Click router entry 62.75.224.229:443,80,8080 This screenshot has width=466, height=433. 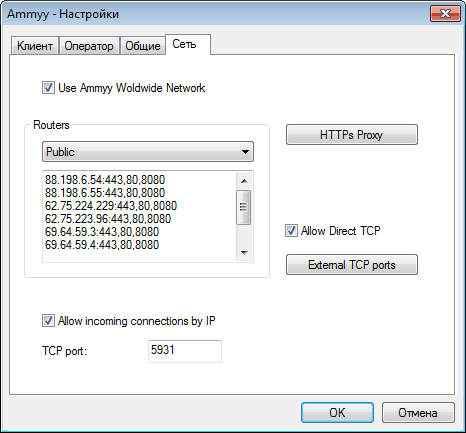pyautogui.click(x=111, y=206)
